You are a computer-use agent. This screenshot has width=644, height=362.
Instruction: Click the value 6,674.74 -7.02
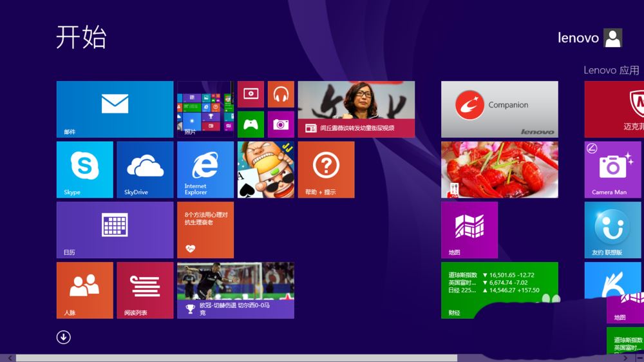[509, 283]
